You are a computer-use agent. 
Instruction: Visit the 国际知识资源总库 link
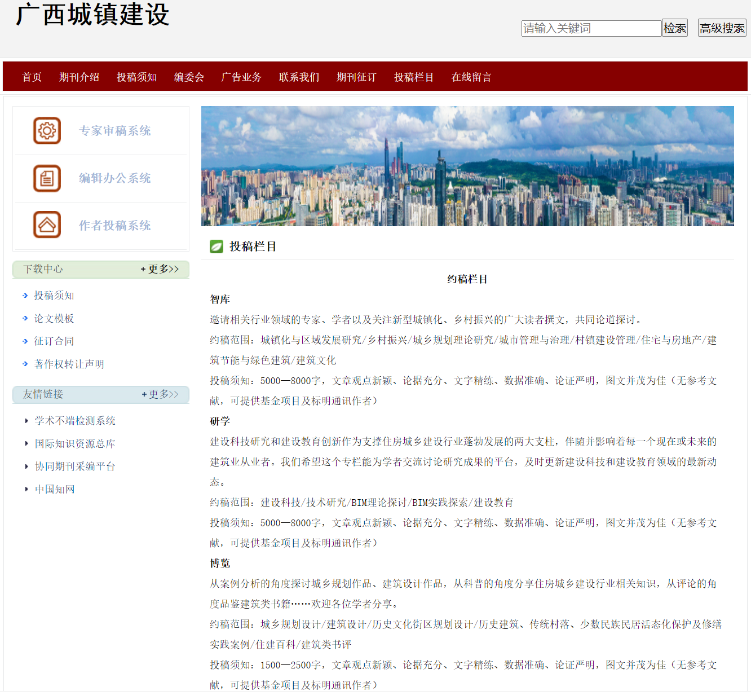pyautogui.click(x=75, y=444)
